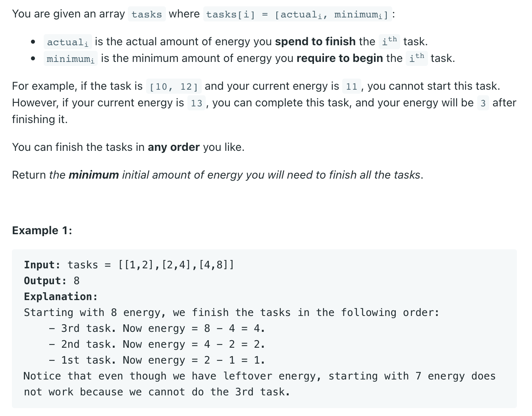Click the bold 'any order' phrase

tap(173, 147)
